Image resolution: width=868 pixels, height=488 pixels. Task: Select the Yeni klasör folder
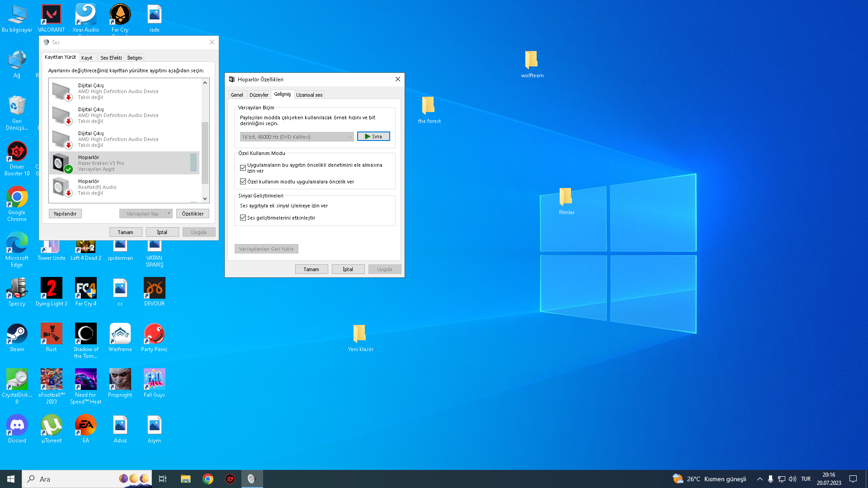click(360, 338)
